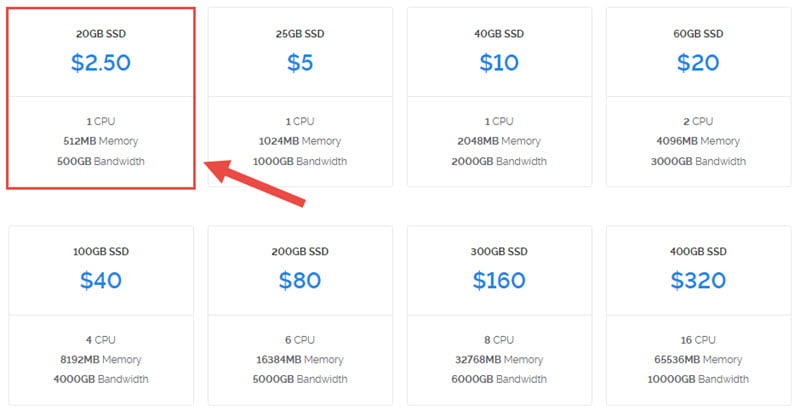Click the $5 price label
Screen dimensions: 800x410
coord(300,63)
